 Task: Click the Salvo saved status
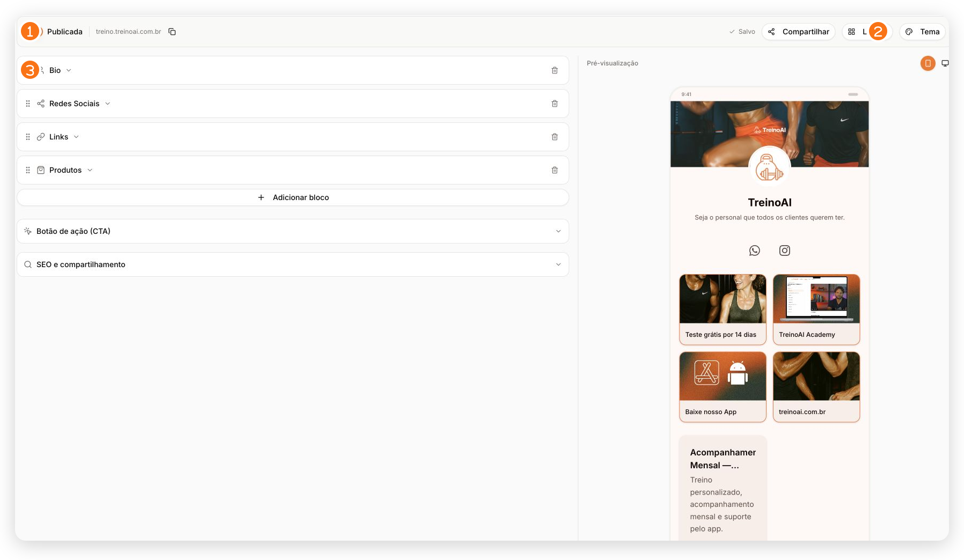[x=742, y=32]
